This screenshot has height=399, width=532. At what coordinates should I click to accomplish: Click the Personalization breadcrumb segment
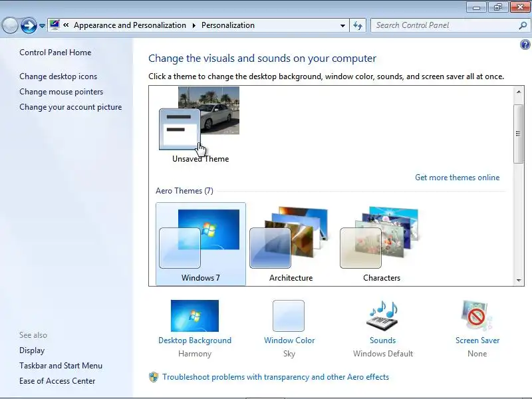click(228, 25)
